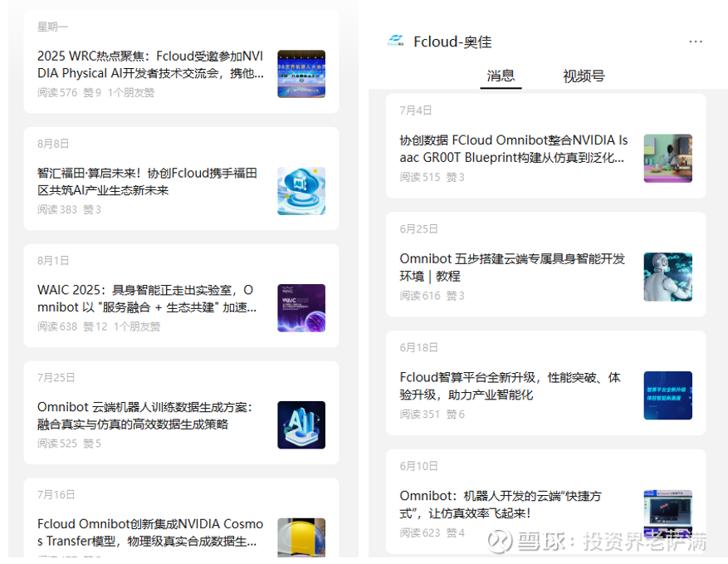Click the 星期一 date label

click(x=52, y=27)
